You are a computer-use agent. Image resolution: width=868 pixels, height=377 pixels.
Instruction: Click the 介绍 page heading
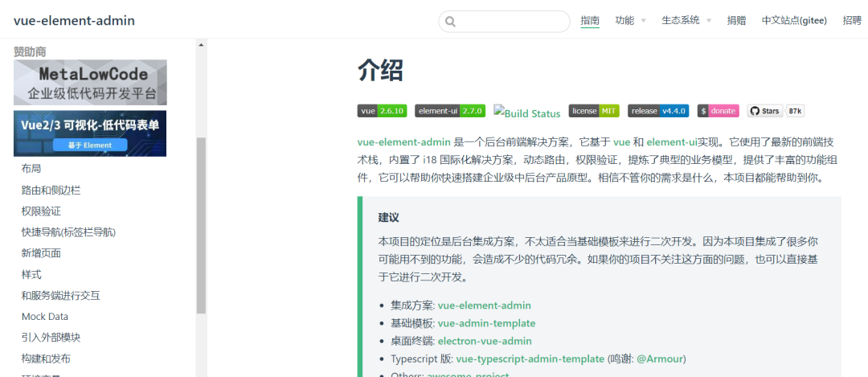(381, 70)
